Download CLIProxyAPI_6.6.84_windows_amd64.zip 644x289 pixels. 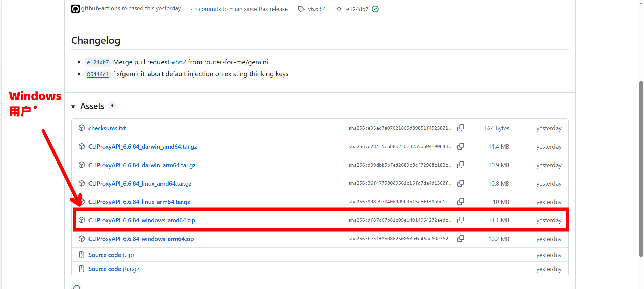coord(142,220)
